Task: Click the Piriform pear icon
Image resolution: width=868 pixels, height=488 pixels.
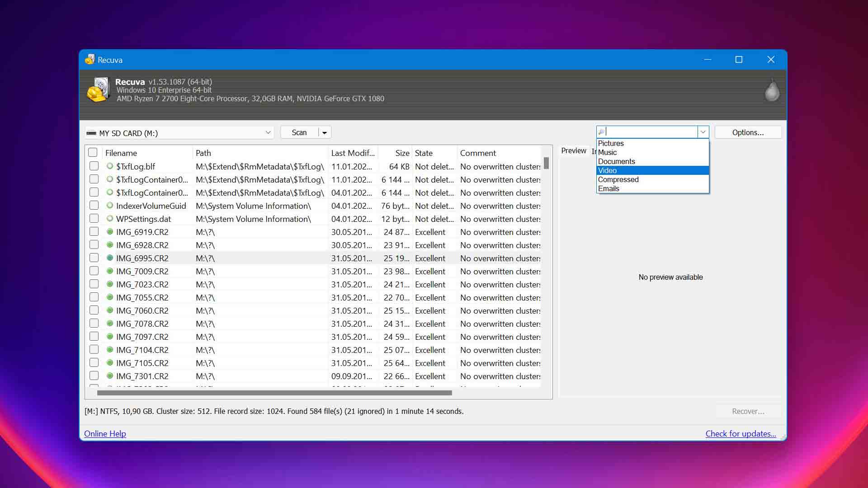Action: tap(772, 89)
